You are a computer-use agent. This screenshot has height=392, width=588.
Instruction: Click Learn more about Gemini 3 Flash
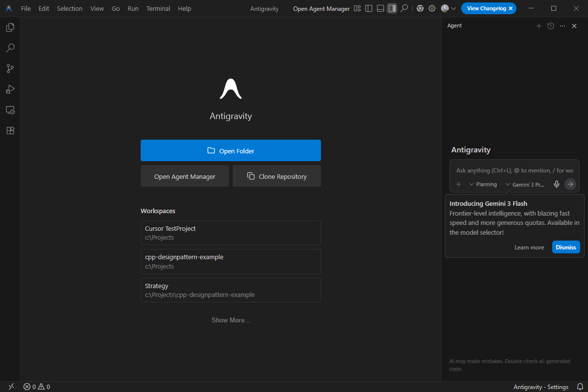click(529, 247)
